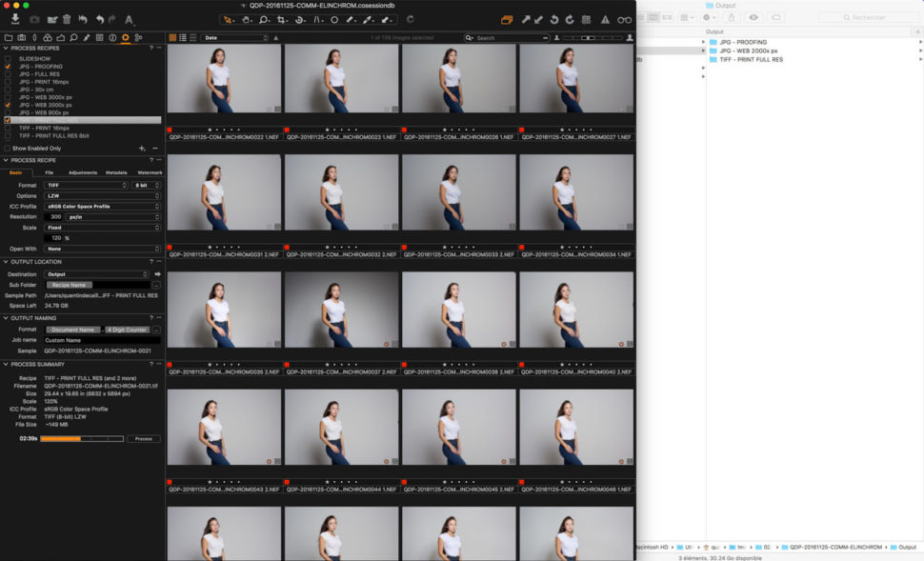Disable the JPG - PROOFING recipe checkbox

click(8, 67)
